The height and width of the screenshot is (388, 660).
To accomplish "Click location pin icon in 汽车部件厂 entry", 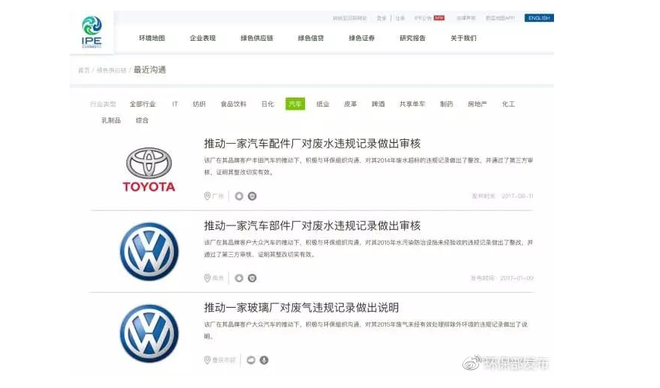I will (207, 278).
